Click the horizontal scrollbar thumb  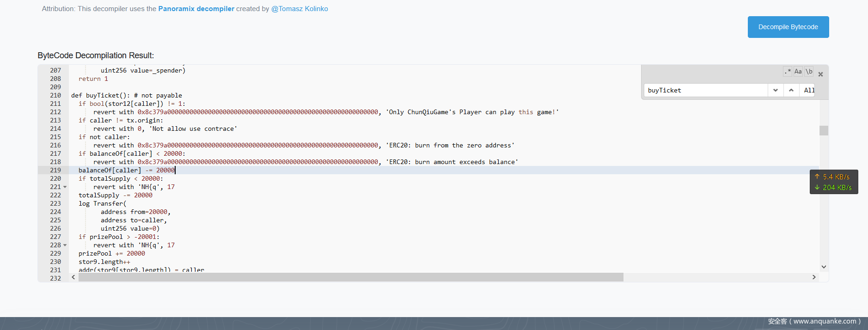pos(350,277)
